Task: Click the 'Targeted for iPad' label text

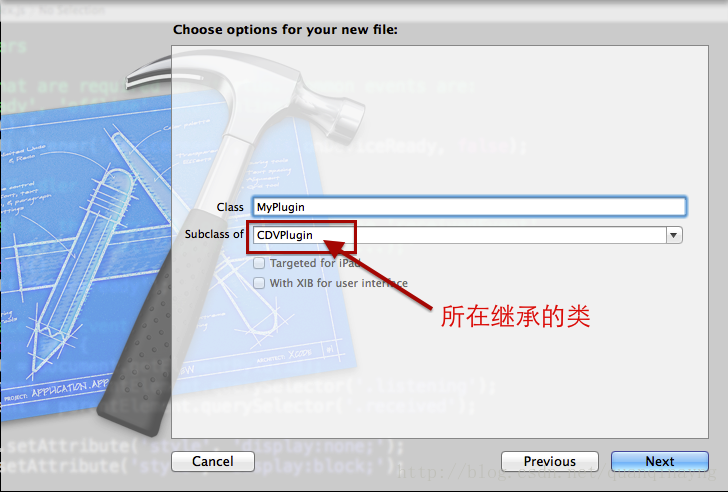Action: click(x=315, y=263)
